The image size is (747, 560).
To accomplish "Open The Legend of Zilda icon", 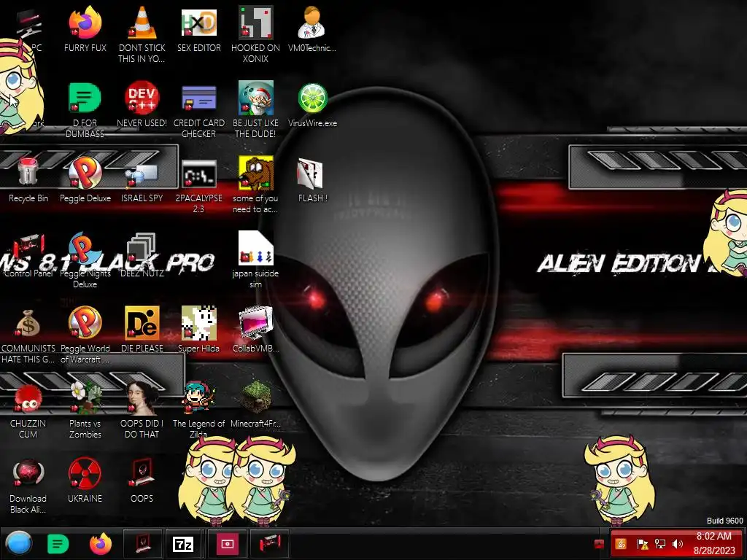I will (x=198, y=397).
